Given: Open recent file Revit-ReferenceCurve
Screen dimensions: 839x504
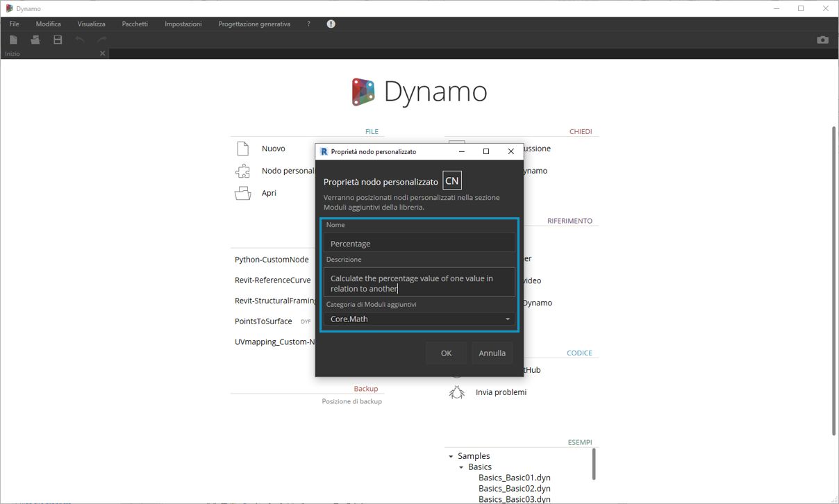Looking at the screenshot, I should tap(273, 280).
